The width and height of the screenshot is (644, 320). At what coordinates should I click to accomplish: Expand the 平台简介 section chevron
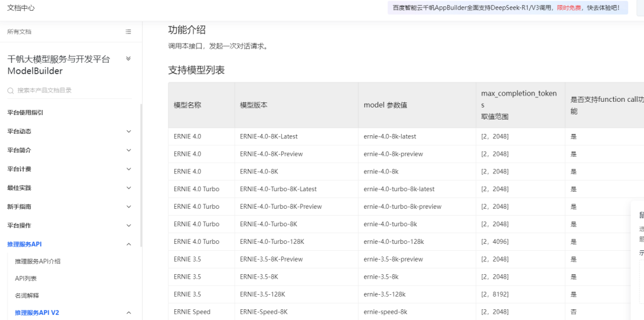pos(128,150)
